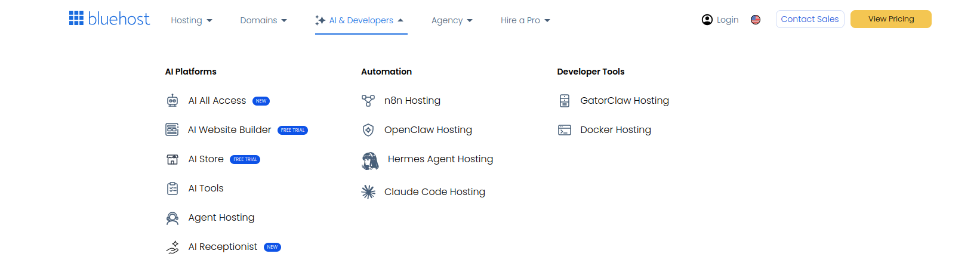Click the Docker Hosting terminal icon
980x269 pixels.
tap(565, 130)
